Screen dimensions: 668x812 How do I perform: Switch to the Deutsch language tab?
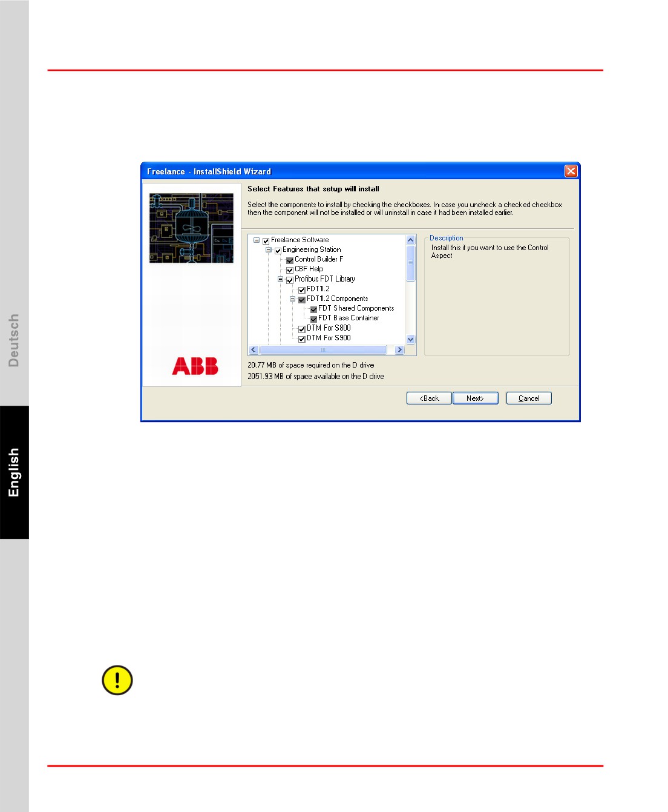point(14,340)
